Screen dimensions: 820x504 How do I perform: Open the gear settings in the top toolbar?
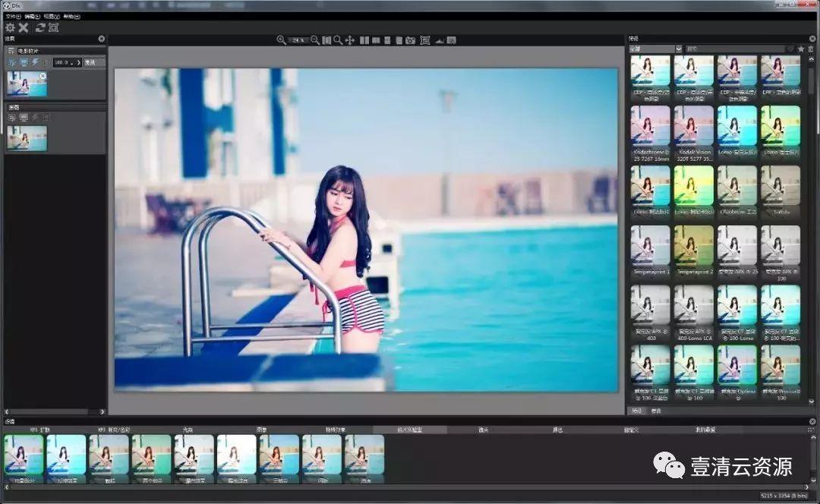pyautogui.click(x=10, y=28)
